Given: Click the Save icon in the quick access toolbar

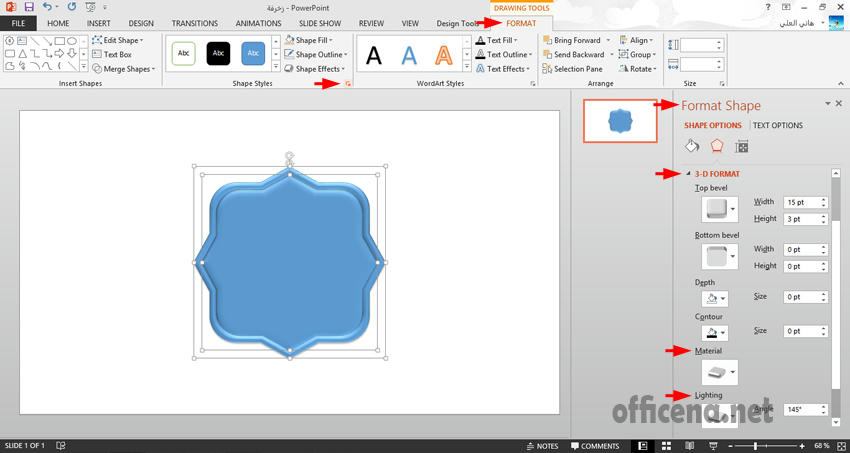Looking at the screenshot, I should click(x=29, y=7).
